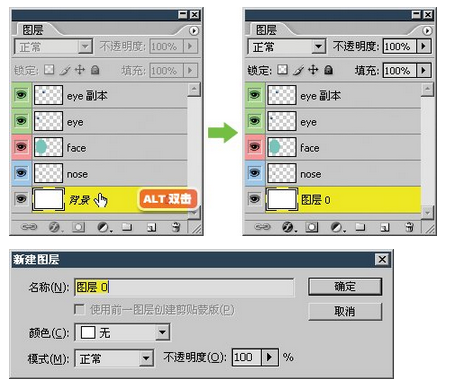Select 图层 tab in right panel

pos(266,30)
